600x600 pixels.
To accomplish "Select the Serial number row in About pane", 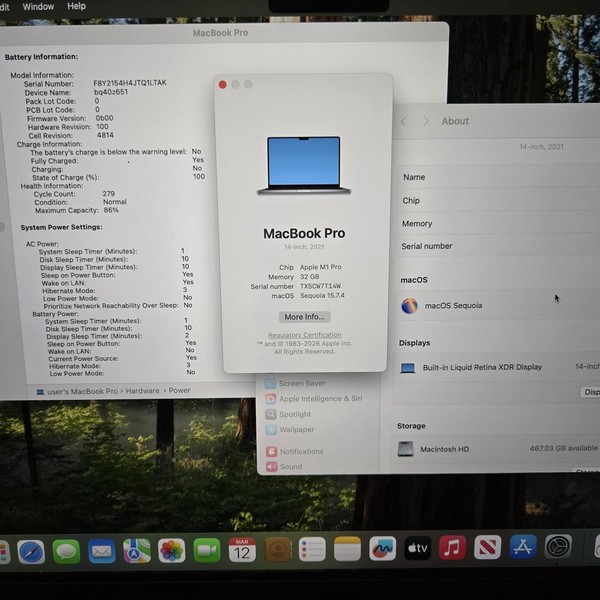I will click(x=498, y=246).
